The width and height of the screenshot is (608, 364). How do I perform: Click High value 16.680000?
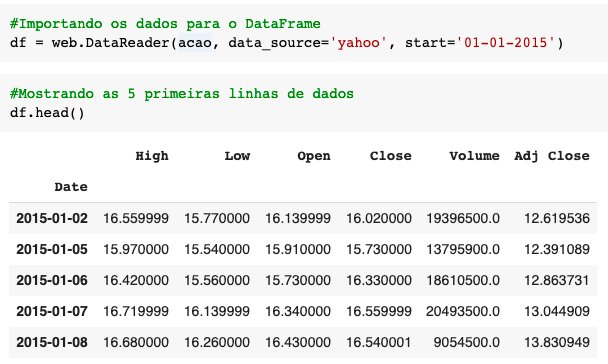click(x=136, y=342)
